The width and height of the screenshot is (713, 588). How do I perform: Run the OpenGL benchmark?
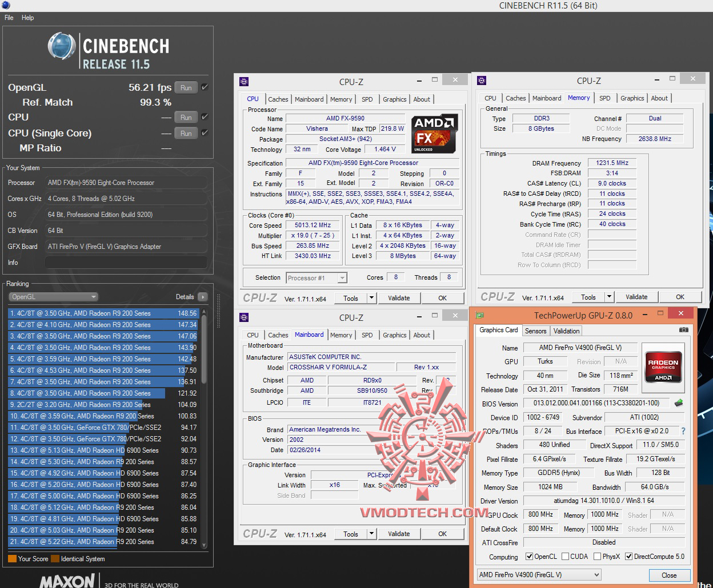(186, 88)
